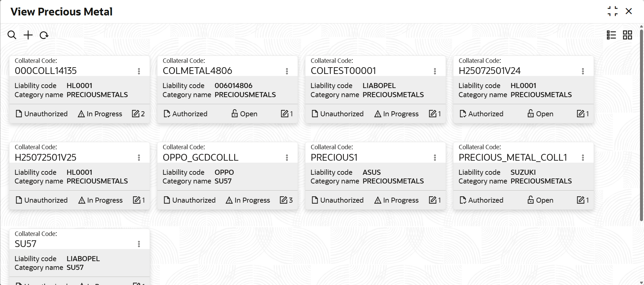Click In Progress warning icon on PRECIOUS1
The width and height of the screenshot is (644, 285).
pos(378,200)
